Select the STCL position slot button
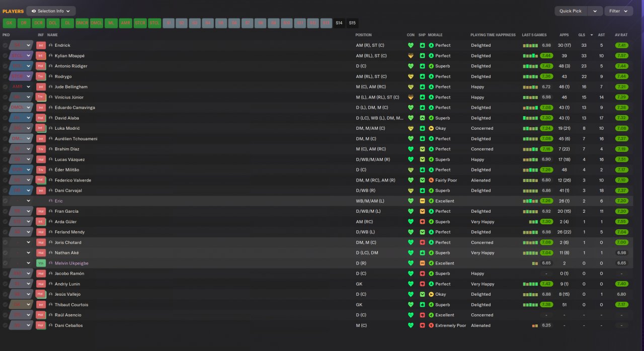 tap(154, 23)
